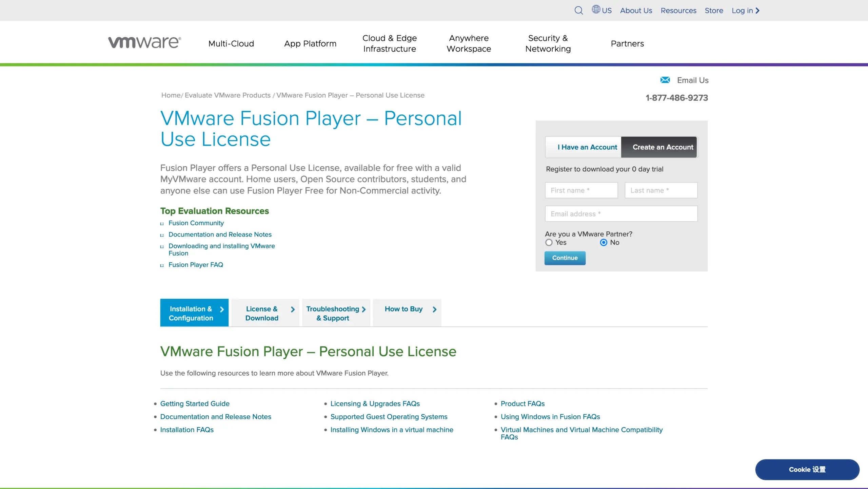Expand License & Download tab arrow
This screenshot has width=868, height=489.
coord(293,309)
